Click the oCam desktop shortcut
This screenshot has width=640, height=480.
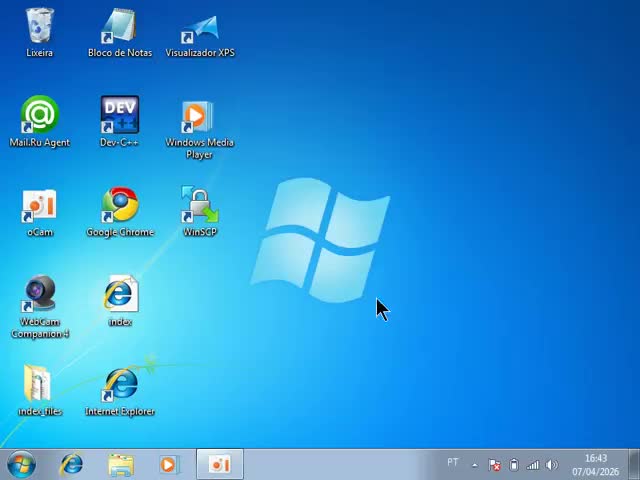coord(40,206)
